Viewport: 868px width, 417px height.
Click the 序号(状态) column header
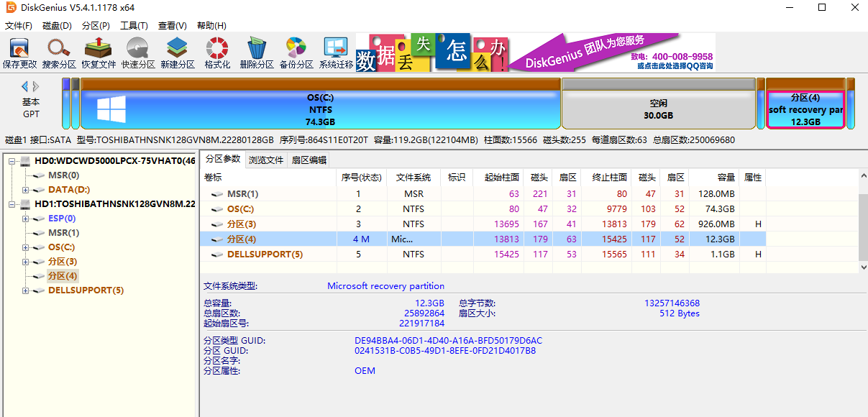pyautogui.click(x=362, y=177)
